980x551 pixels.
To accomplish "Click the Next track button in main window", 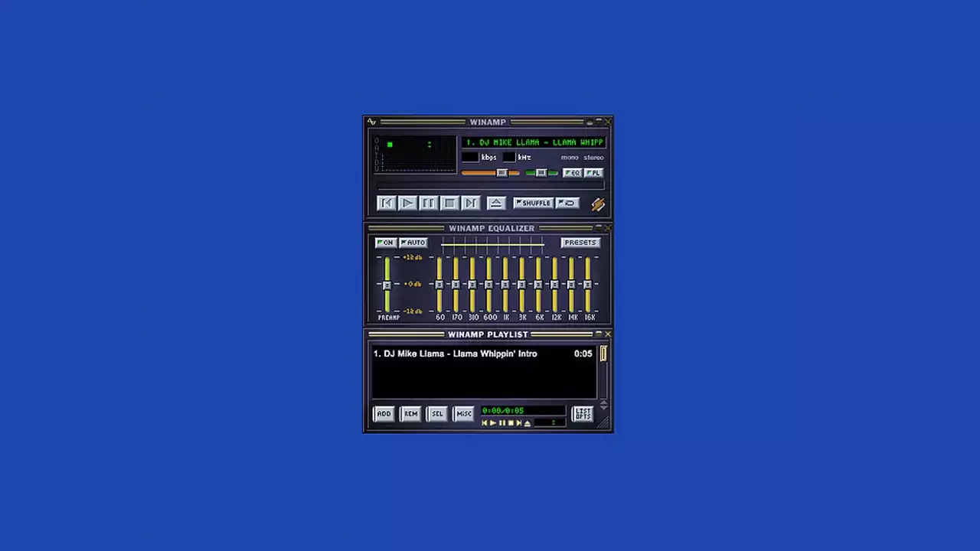I will (x=471, y=203).
